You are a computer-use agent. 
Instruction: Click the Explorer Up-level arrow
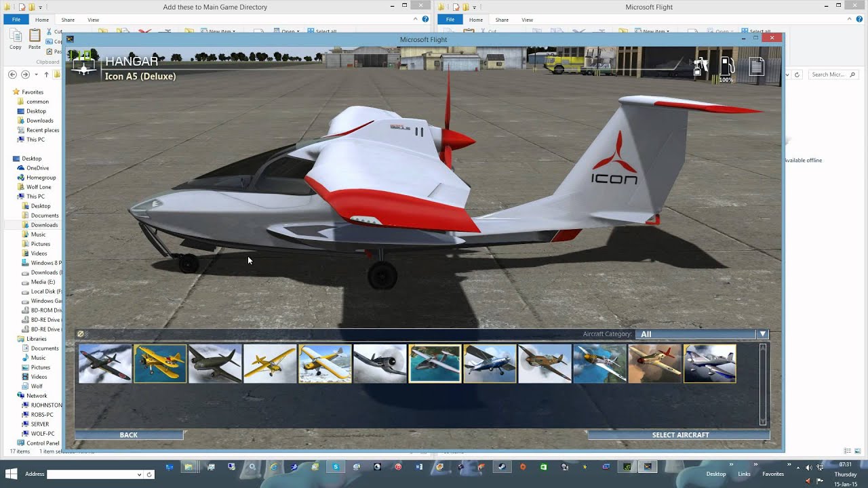(46, 75)
